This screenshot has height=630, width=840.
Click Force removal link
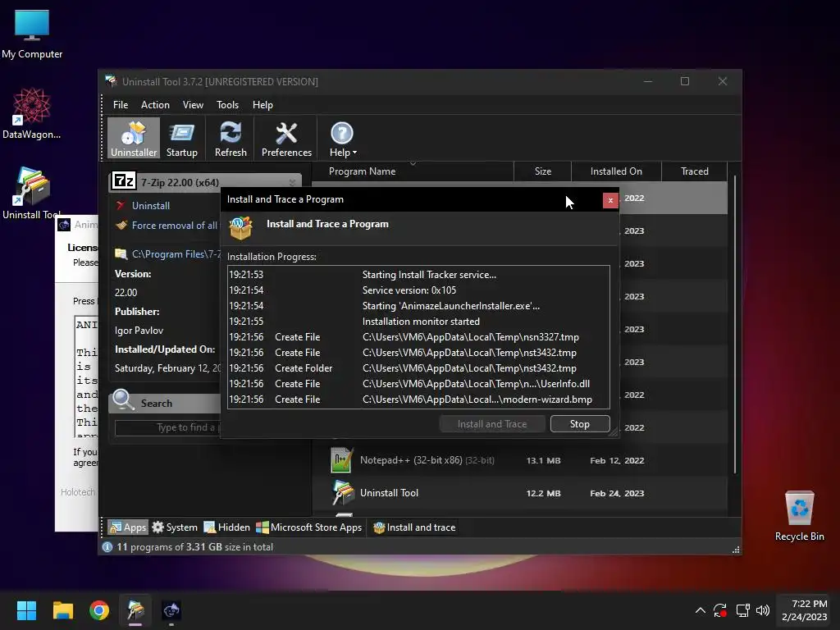175,226
